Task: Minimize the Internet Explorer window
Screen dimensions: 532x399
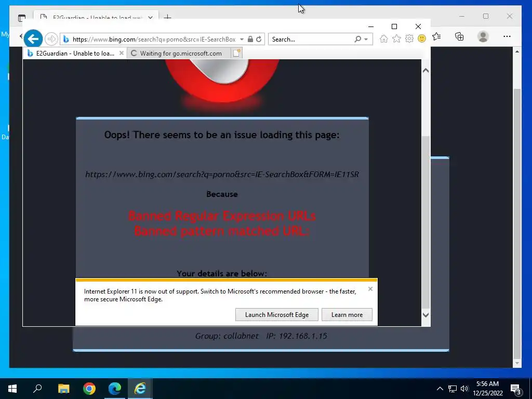Action: (371, 26)
